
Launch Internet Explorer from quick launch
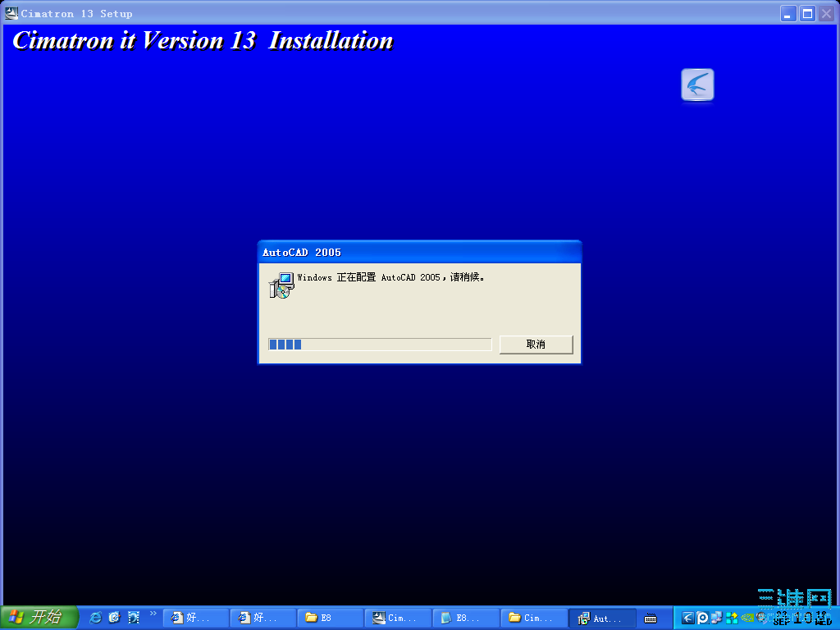click(96, 618)
